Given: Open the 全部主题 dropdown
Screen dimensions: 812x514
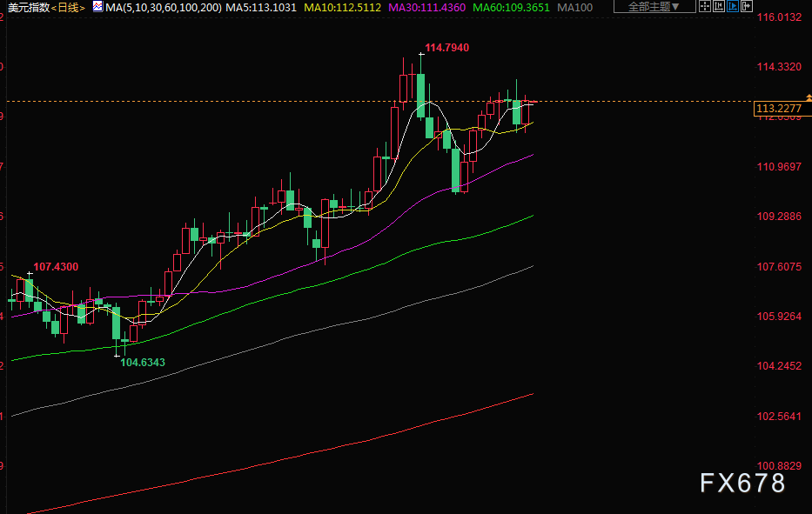Looking at the screenshot, I should 654,7.
